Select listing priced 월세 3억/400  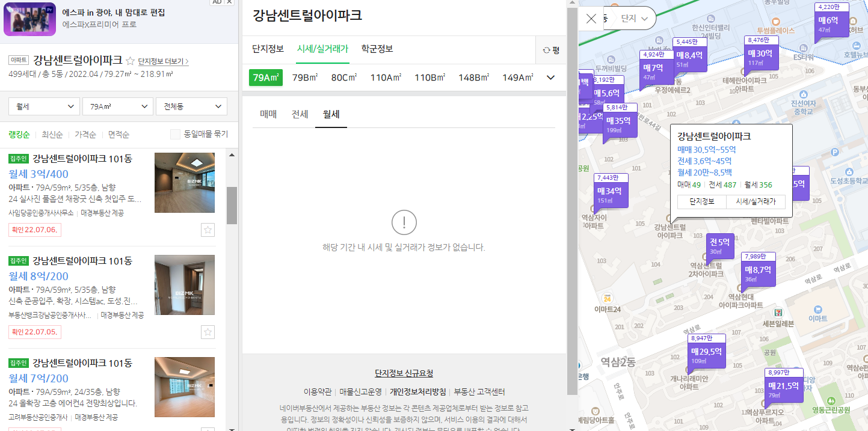[38, 174]
